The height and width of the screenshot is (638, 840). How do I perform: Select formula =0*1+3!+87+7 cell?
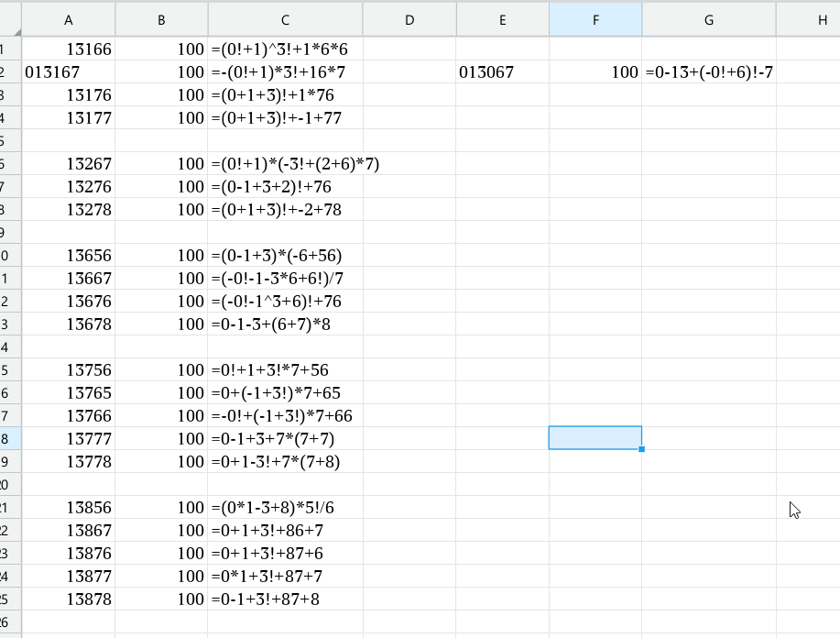[x=285, y=577]
